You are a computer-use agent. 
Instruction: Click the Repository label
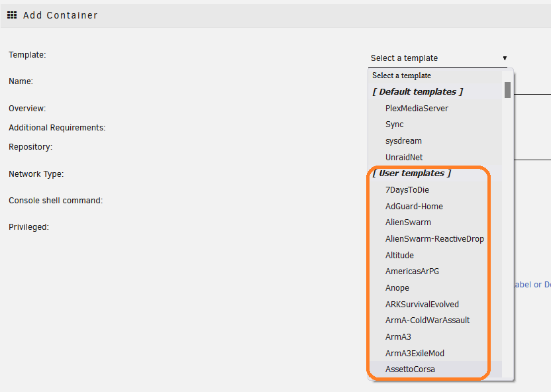point(30,147)
